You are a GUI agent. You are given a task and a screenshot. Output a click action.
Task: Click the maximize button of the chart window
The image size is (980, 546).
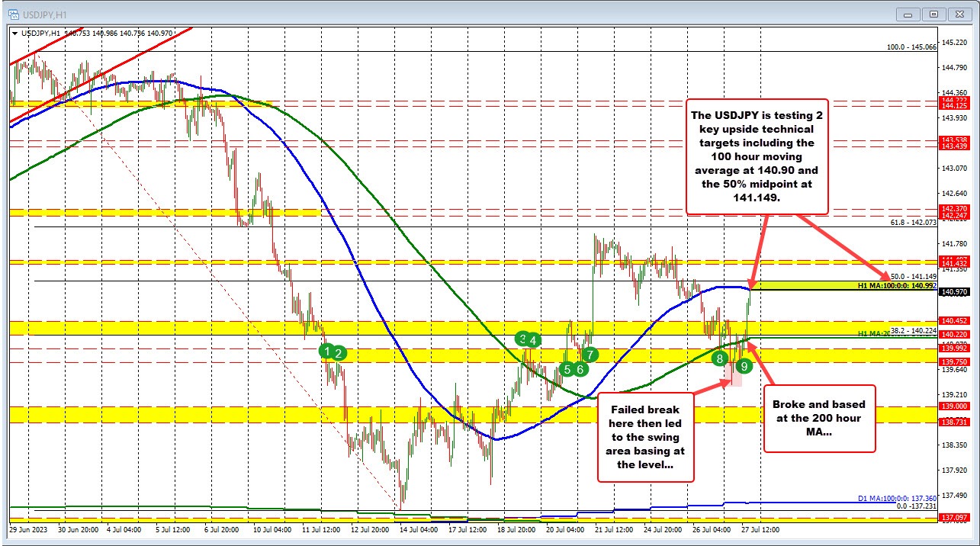pos(933,14)
